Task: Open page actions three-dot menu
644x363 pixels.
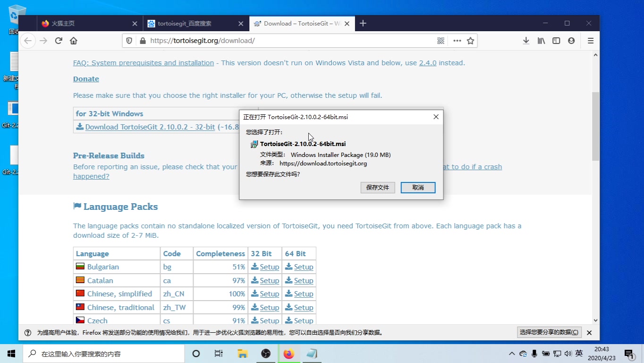Action: (x=457, y=41)
